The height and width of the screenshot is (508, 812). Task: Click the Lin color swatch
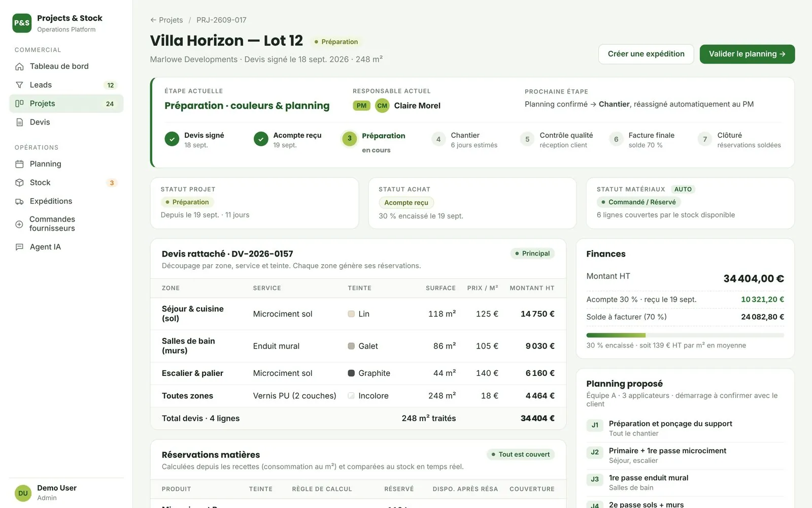click(351, 314)
